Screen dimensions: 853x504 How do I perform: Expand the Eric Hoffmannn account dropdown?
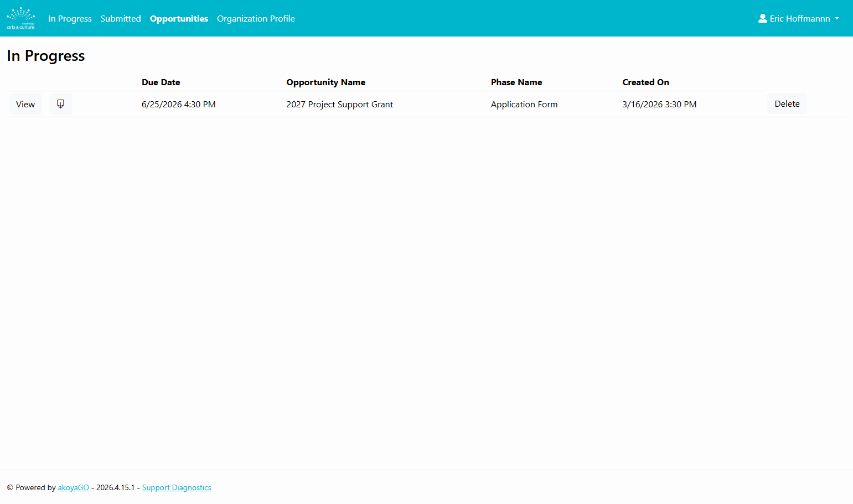(x=799, y=18)
